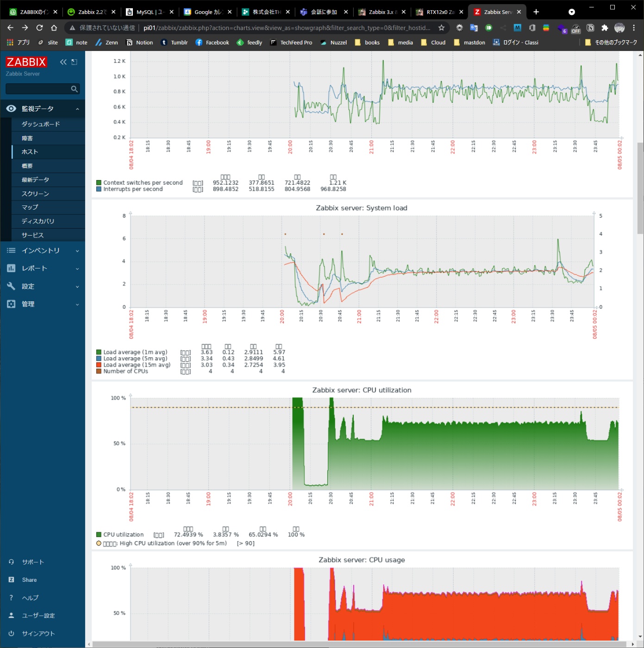Click the browser home icon
644x648 pixels.
click(54, 28)
